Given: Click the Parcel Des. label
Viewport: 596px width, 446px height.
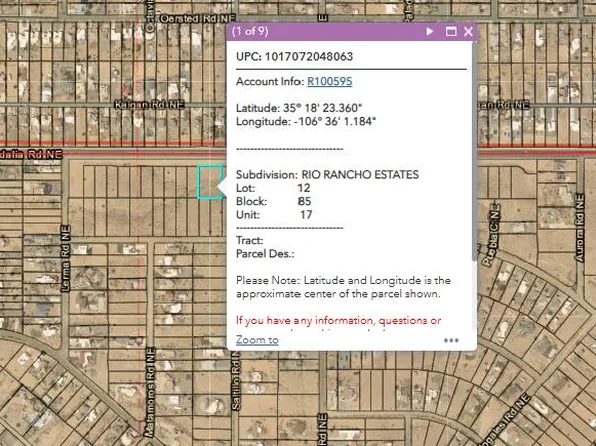Looking at the screenshot, I should [x=265, y=254].
